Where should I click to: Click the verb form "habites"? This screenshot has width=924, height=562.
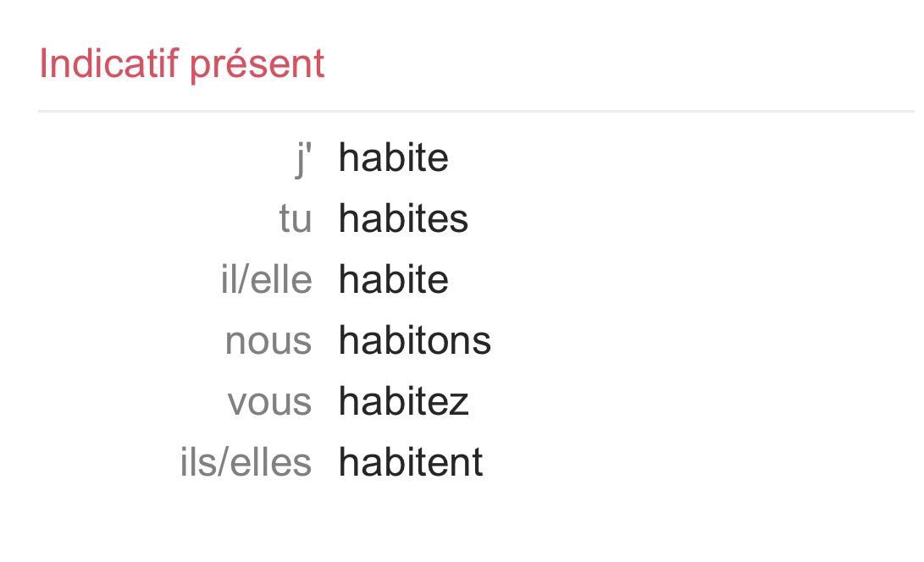(x=403, y=219)
